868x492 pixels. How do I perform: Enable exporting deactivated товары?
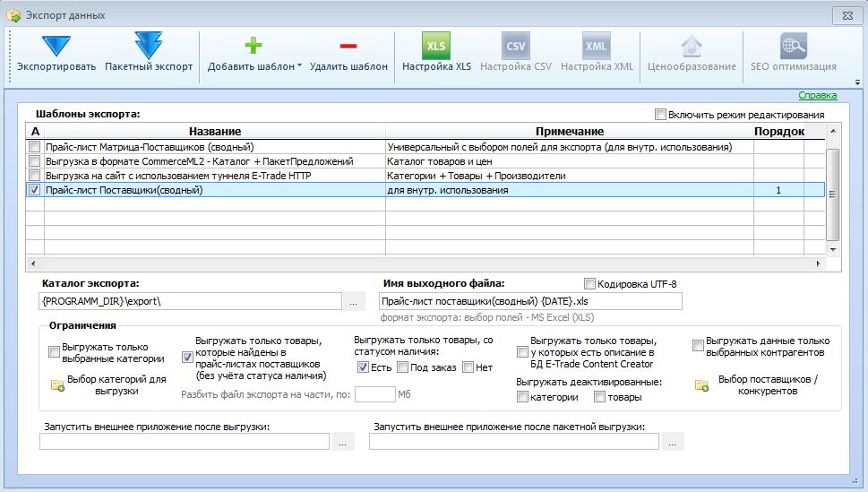[x=599, y=397]
